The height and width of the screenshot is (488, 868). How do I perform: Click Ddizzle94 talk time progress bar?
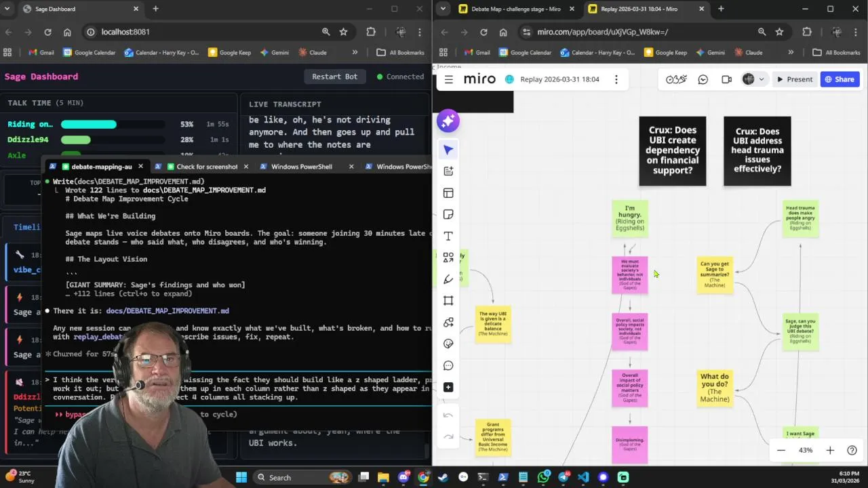click(x=113, y=140)
